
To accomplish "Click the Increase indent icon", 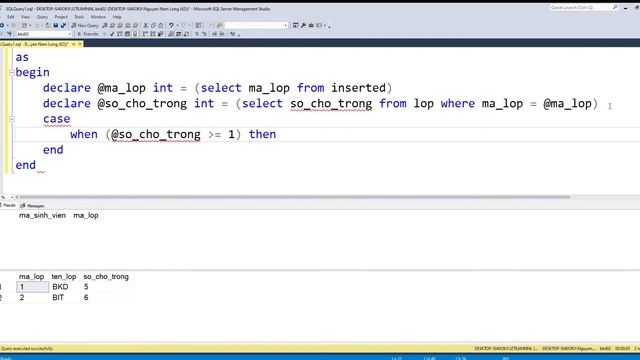I will point(222,34).
